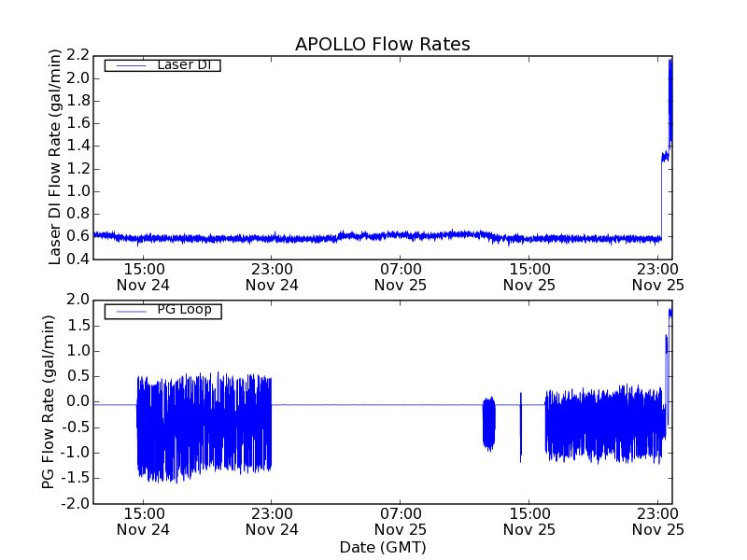Select the 1.0 tick on Laser DI axis
The image size is (747, 560).
pyautogui.click(x=78, y=191)
